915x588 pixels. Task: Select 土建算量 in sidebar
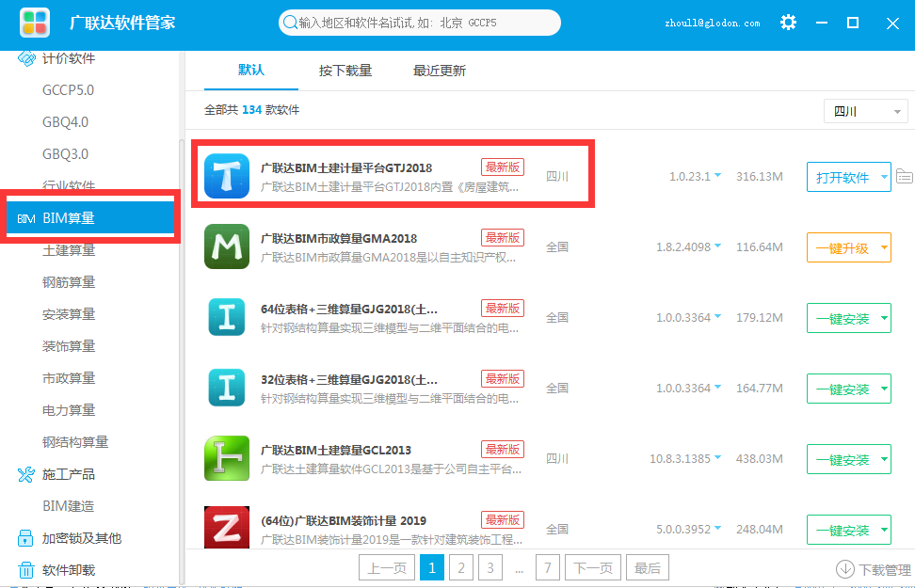click(69, 250)
